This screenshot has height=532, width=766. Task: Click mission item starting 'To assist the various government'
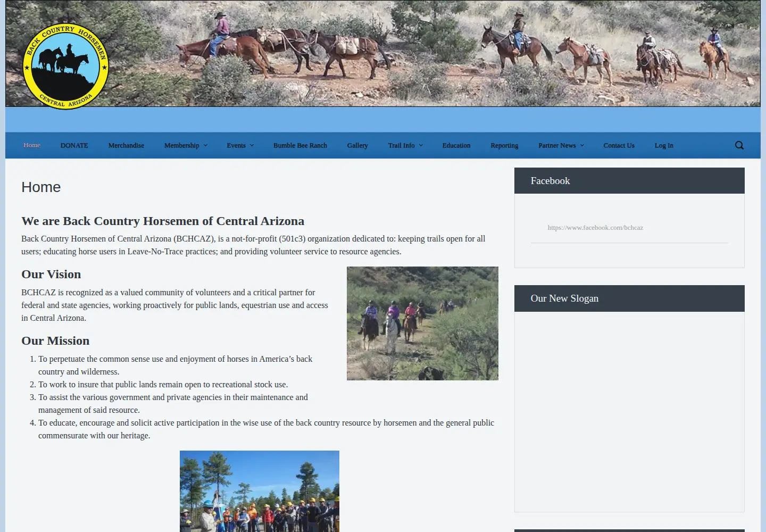click(173, 404)
